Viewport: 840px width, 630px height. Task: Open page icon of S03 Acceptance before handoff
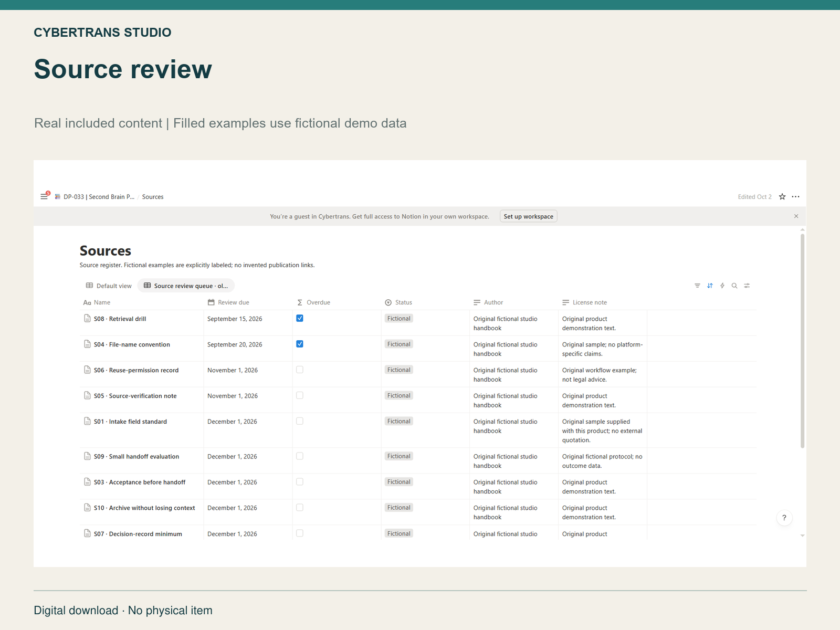coord(88,482)
